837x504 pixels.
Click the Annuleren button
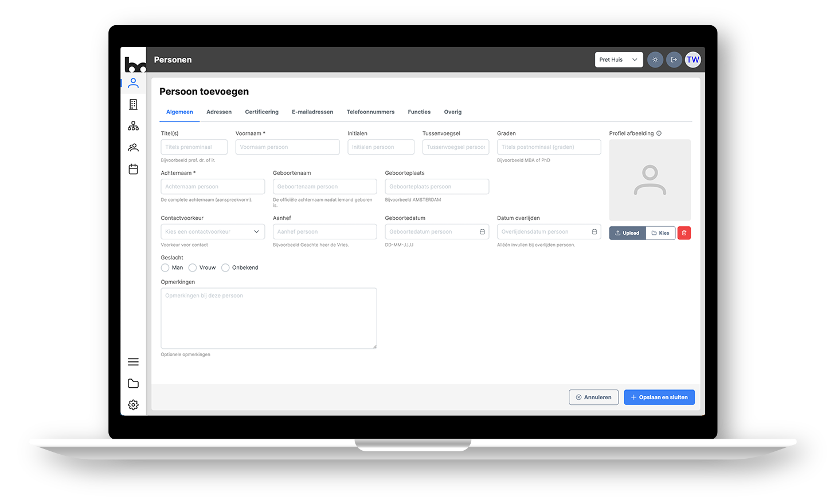(593, 397)
